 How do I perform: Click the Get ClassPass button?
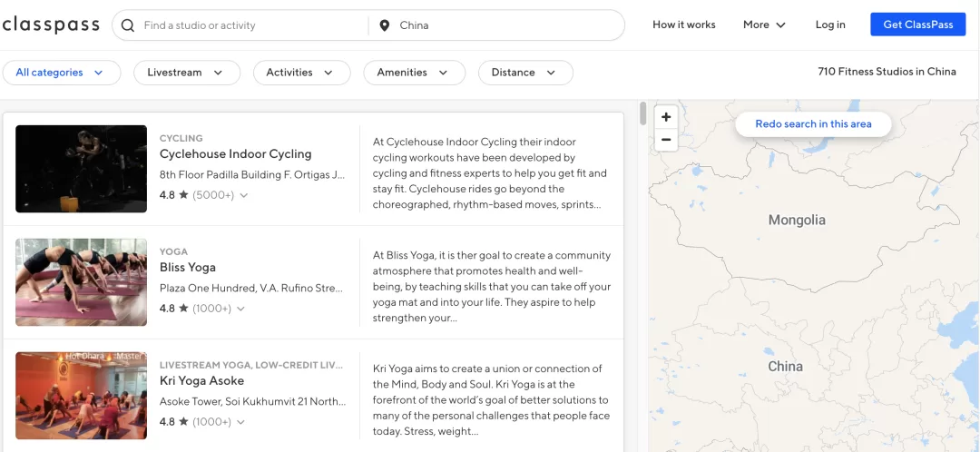coord(917,25)
